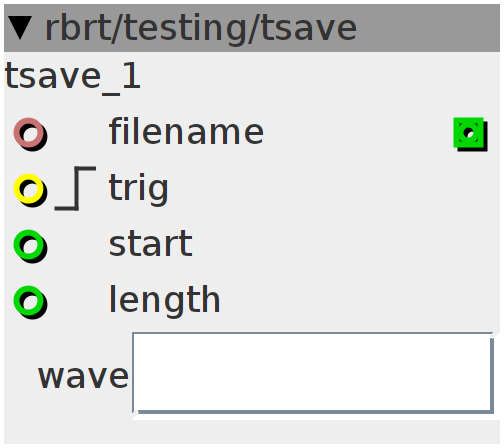504x448 pixels.
Task: Click the tsave_1 instance name label
Action: (73, 77)
